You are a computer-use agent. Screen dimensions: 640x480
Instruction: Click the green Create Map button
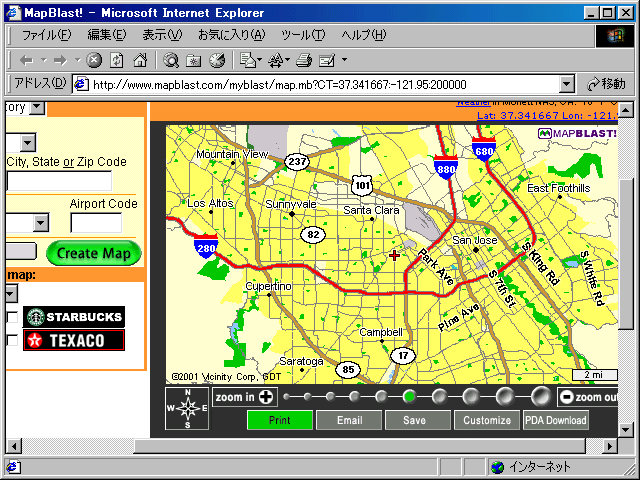(x=93, y=253)
